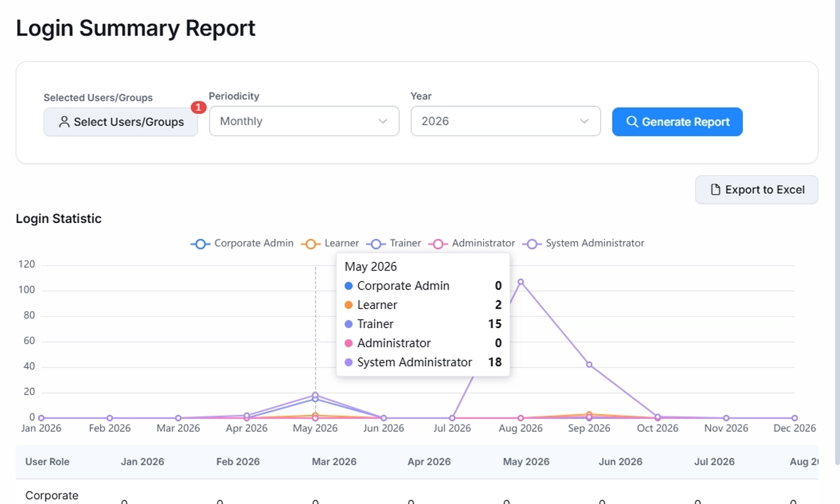This screenshot has width=840, height=504.
Task: Click the Jan 2026 table column header
Action: coord(143,462)
